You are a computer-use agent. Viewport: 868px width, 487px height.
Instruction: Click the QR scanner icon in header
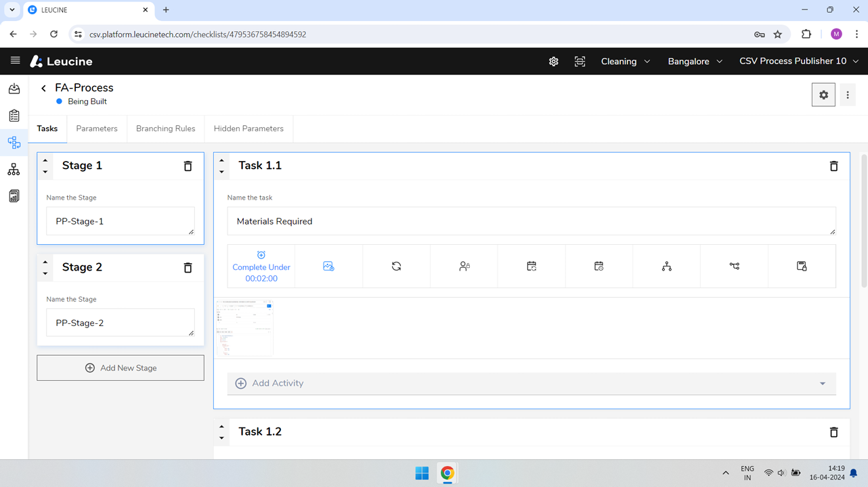580,62
